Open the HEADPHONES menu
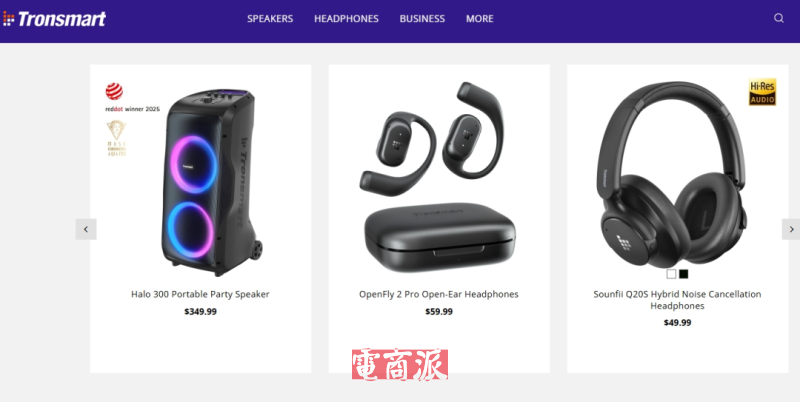The width and height of the screenshot is (800, 402). coord(346,19)
